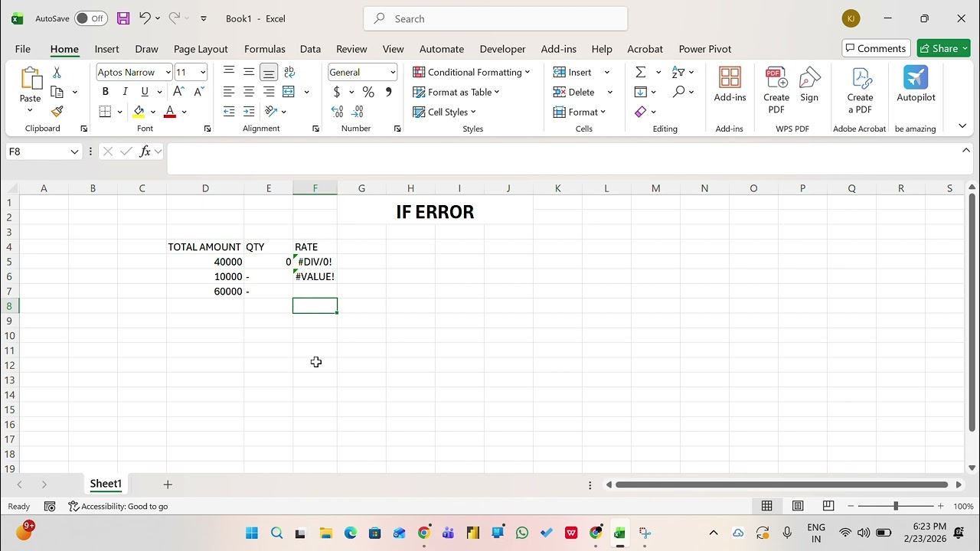The height and width of the screenshot is (551, 980).
Task: Launch Autopilot icon
Action: click(916, 84)
